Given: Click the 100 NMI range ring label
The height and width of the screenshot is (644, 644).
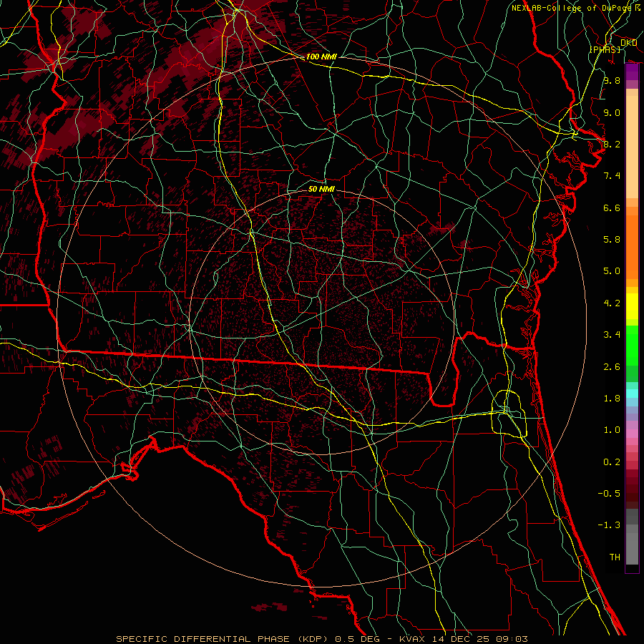Looking at the screenshot, I should [x=321, y=57].
